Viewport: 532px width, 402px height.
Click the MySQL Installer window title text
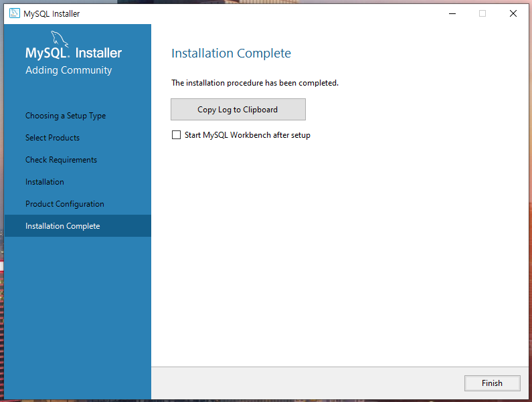point(52,13)
